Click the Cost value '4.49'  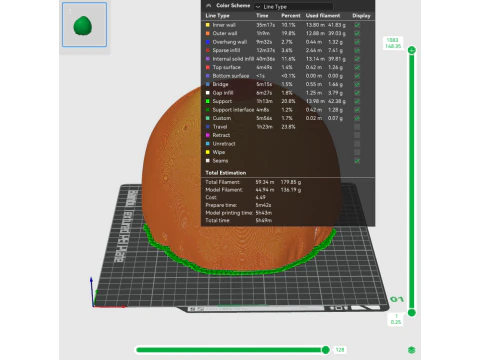[x=261, y=197]
